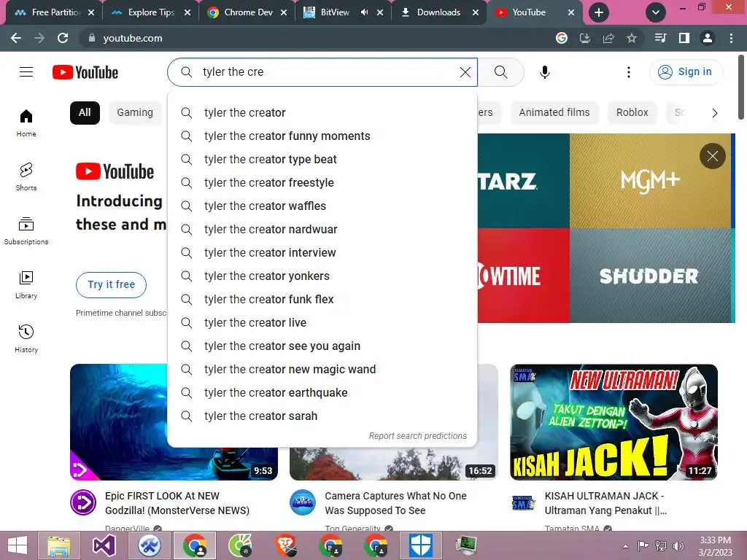Screen dimensions: 747x560
Task: Click the YouTube logo in header
Action: [85, 72]
